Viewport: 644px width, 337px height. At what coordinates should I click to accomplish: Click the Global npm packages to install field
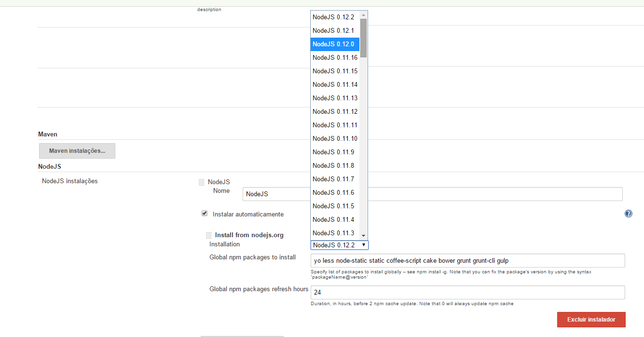tap(468, 260)
